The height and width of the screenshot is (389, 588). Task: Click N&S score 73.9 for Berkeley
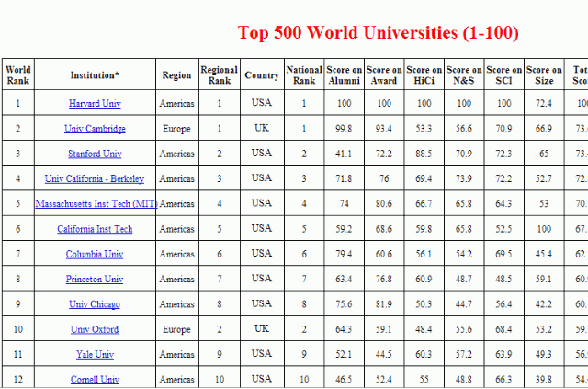click(x=464, y=178)
